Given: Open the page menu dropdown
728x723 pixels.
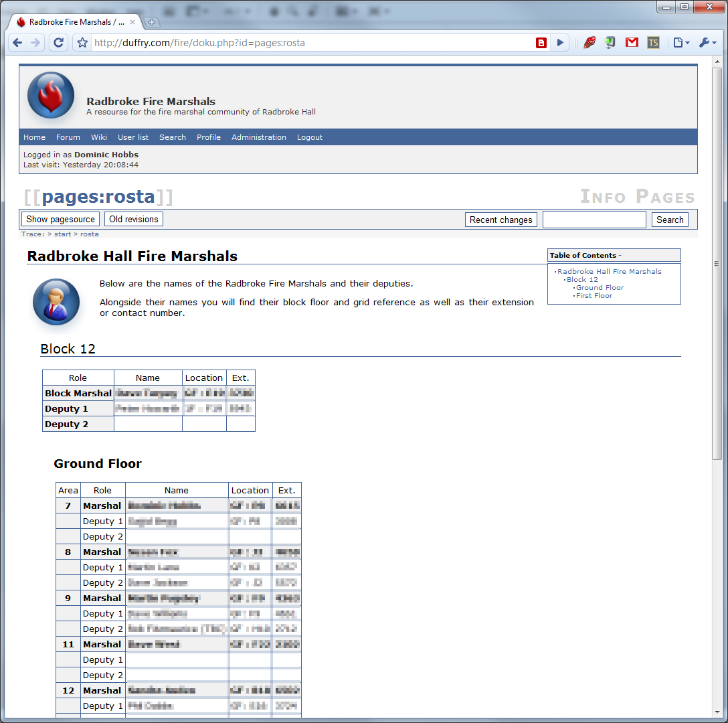Looking at the screenshot, I should [x=681, y=43].
